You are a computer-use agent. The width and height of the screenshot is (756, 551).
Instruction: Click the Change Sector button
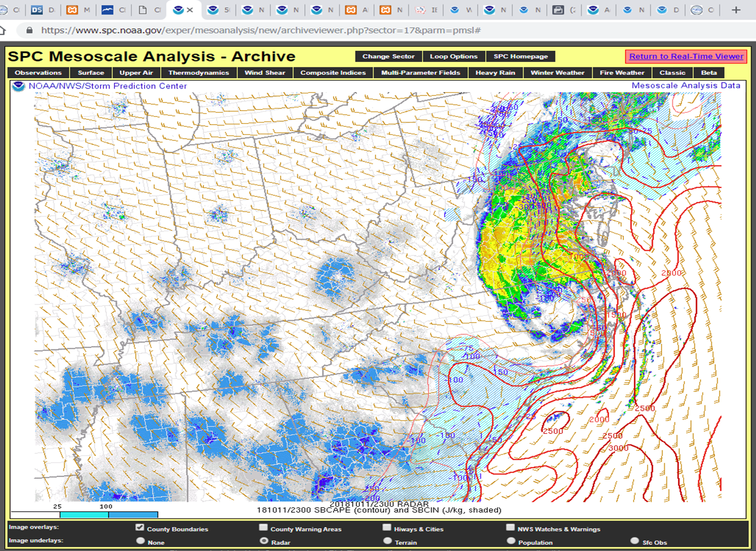[x=389, y=57]
